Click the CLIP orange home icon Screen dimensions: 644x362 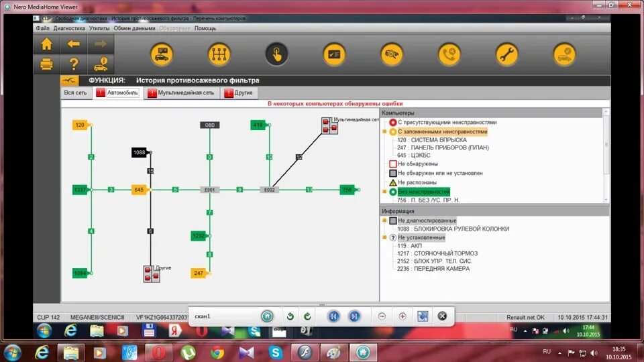(x=46, y=44)
